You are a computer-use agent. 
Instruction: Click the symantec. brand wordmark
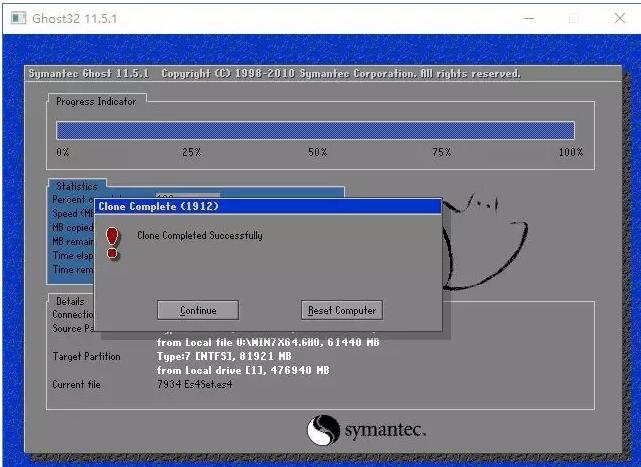385,430
